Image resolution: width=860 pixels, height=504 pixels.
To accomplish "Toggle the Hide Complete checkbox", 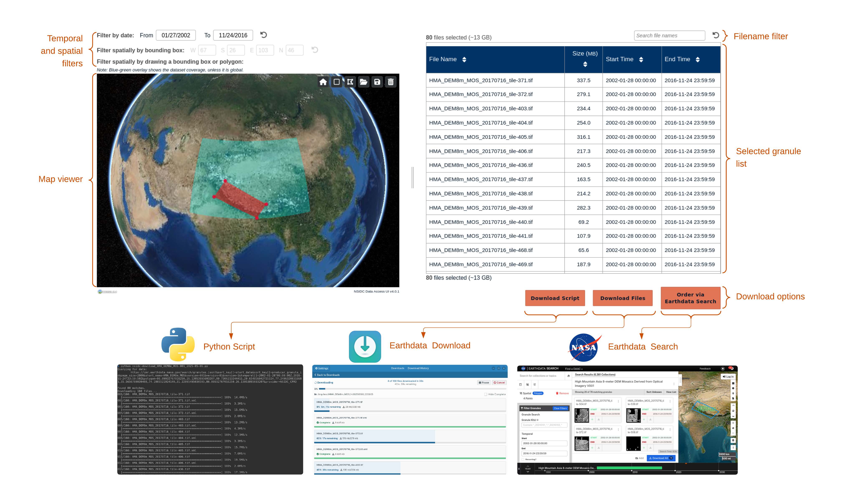I will click(x=486, y=394).
